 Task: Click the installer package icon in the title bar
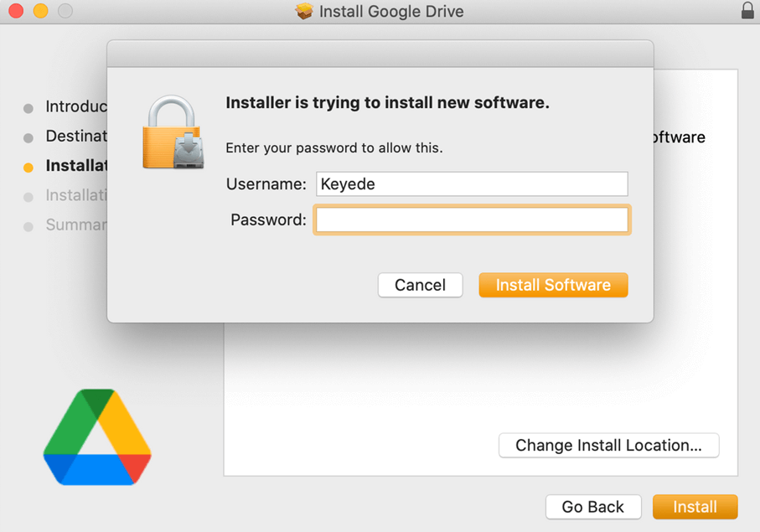point(303,12)
